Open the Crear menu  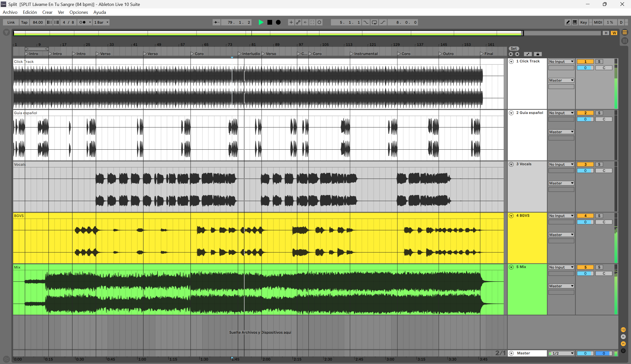(47, 12)
